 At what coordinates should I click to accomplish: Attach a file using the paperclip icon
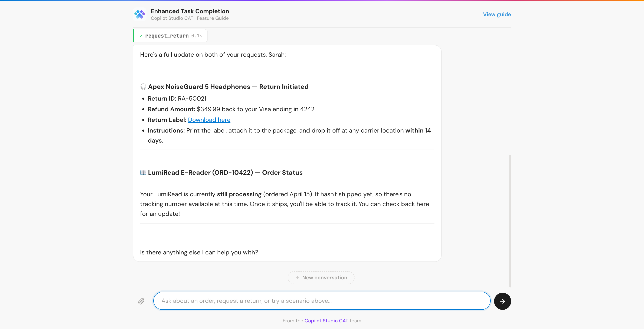(141, 301)
